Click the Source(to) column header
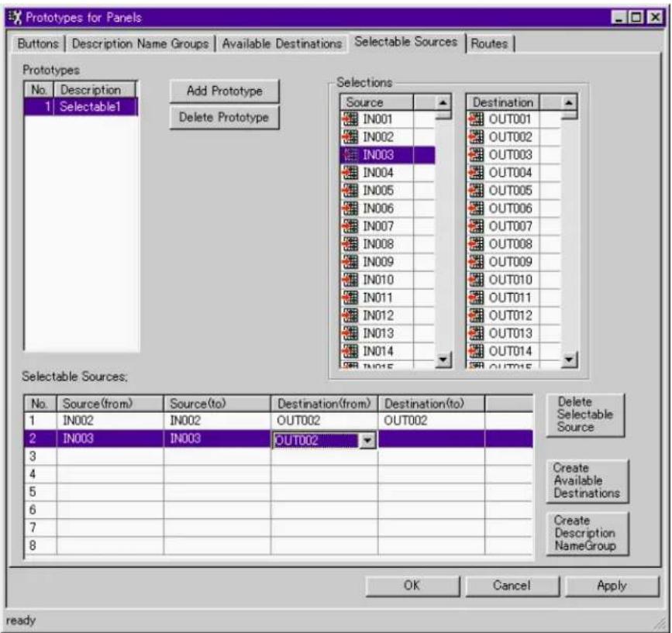 pos(217,404)
